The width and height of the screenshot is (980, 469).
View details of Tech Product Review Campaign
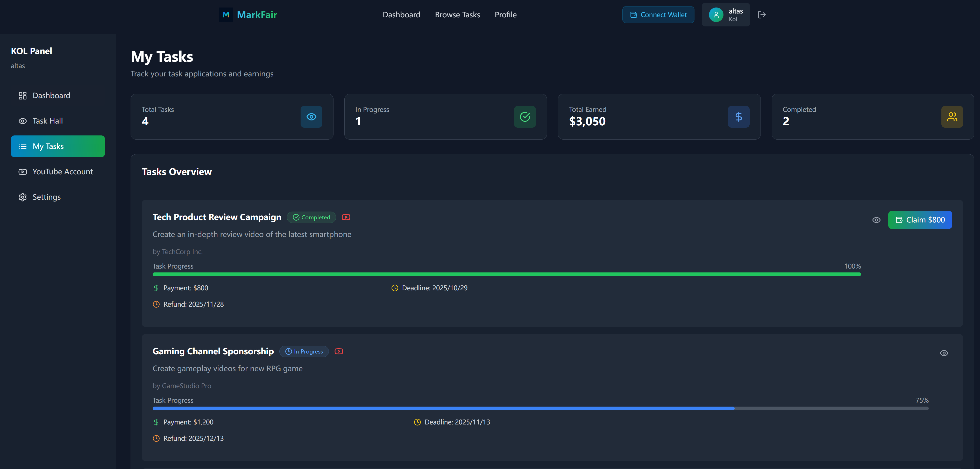click(876, 220)
